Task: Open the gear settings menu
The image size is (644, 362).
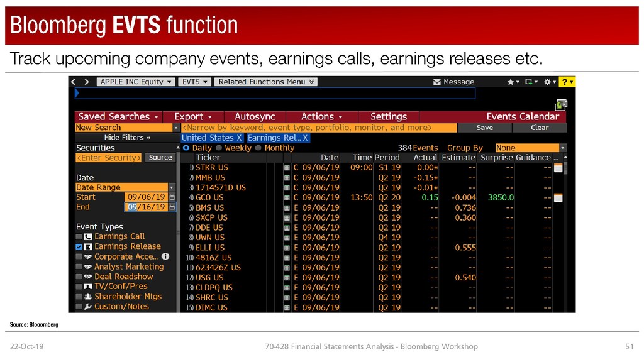Action: click(x=550, y=82)
